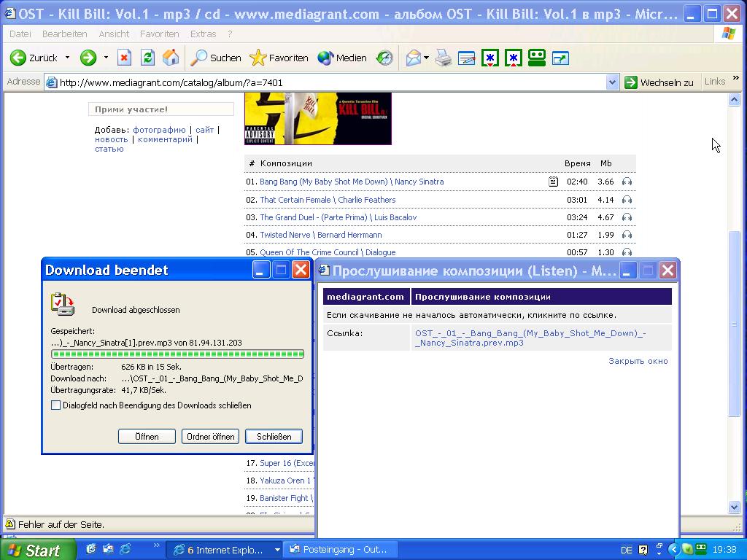Click the Wechseln zu go button
This screenshot has height=560, width=747.
(659, 82)
